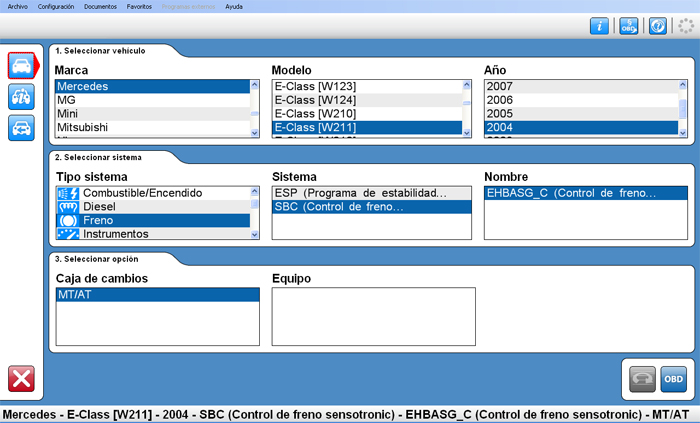Open the Ayuda menu

pos(234,7)
